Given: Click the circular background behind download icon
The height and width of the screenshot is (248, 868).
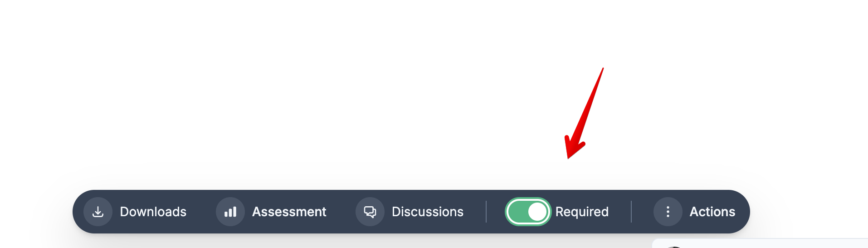Looking at the screenshot, I should [x=98, y=212].
